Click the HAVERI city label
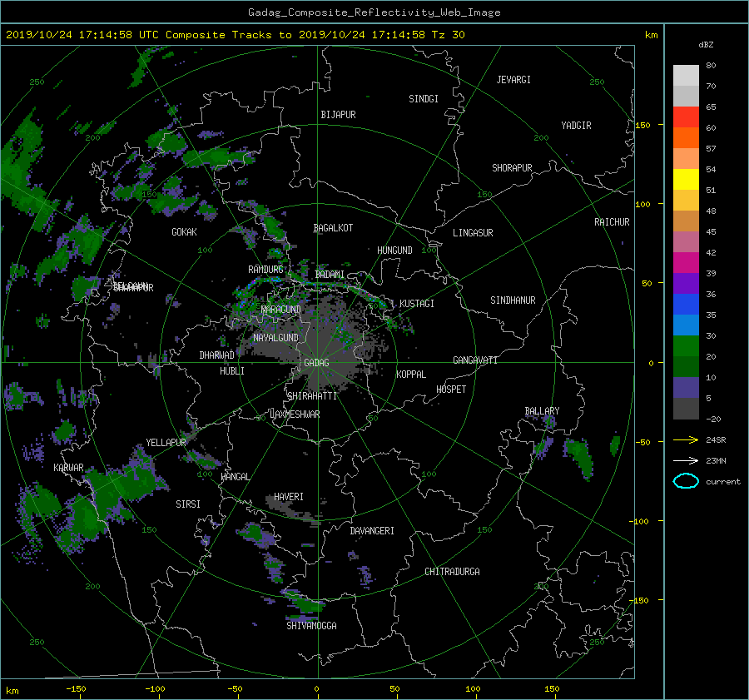This screenshot has height=700, width=749. pos(289,497)
